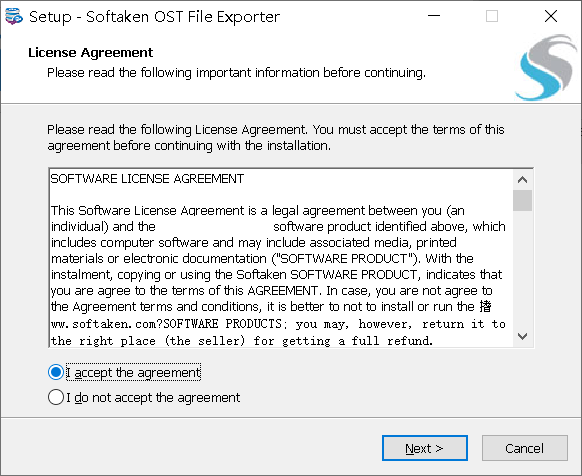The height and width of the screenshot is (476, 582).
Task: Click the license text scroll-up arrow
Action: (522, 180)
